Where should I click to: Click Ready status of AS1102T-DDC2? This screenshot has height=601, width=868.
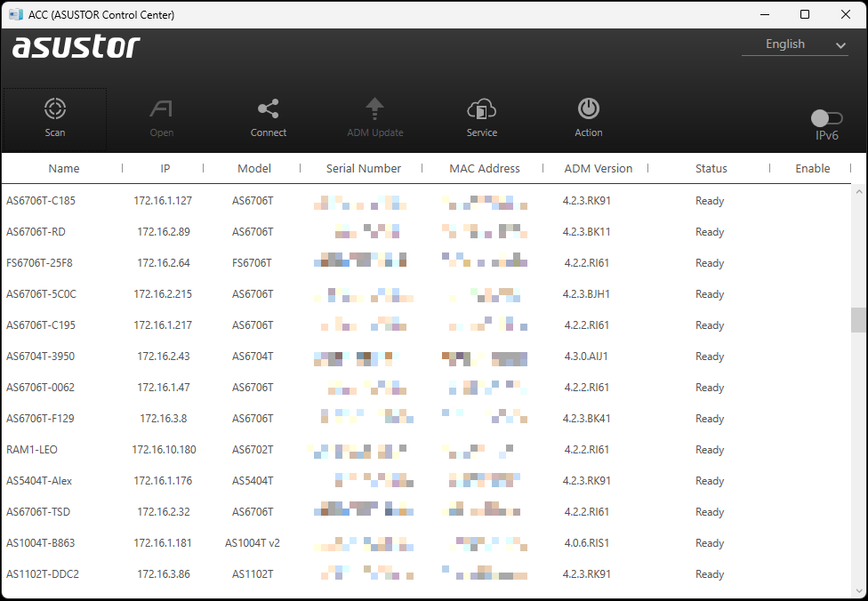coord(710,573)
